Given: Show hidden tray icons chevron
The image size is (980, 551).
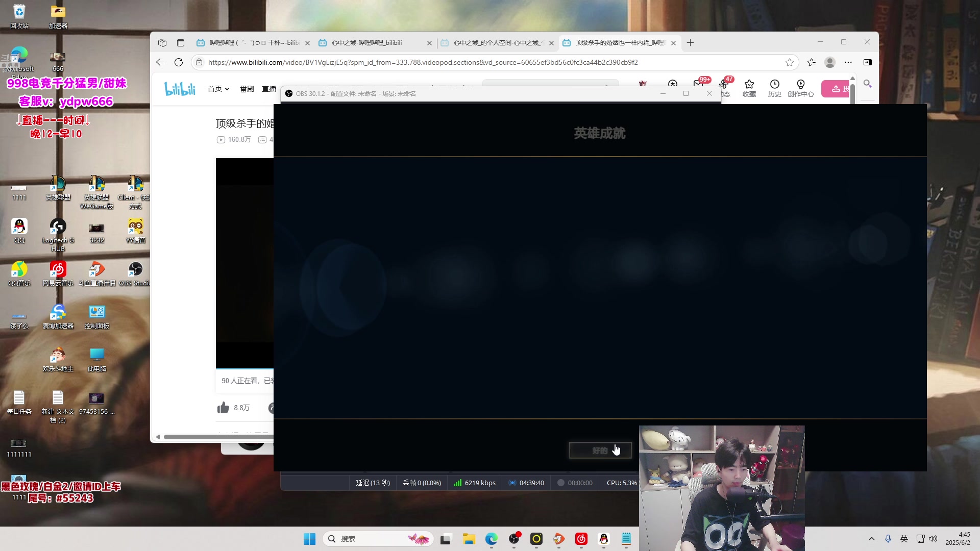Looking at the screenshot, I should coord(872,539).
